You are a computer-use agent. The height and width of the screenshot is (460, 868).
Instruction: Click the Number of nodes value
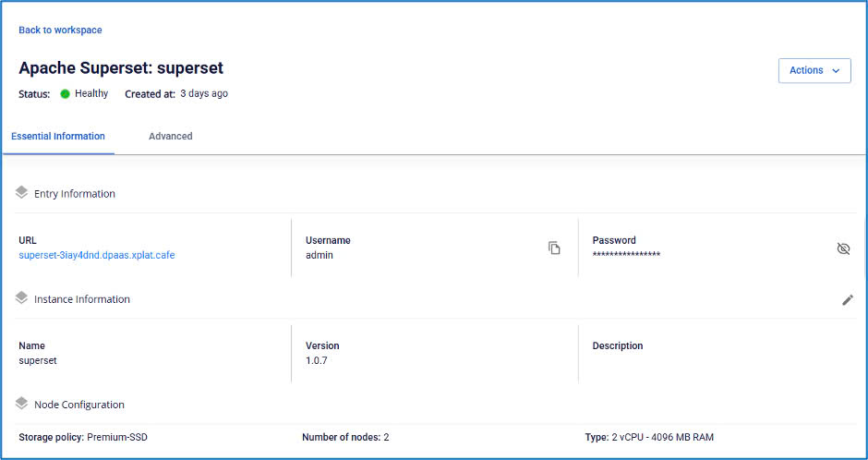[x=386, y=437]
